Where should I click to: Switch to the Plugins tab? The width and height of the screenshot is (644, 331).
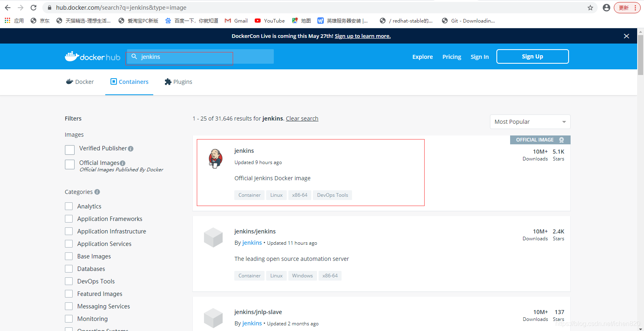[178, 82]
